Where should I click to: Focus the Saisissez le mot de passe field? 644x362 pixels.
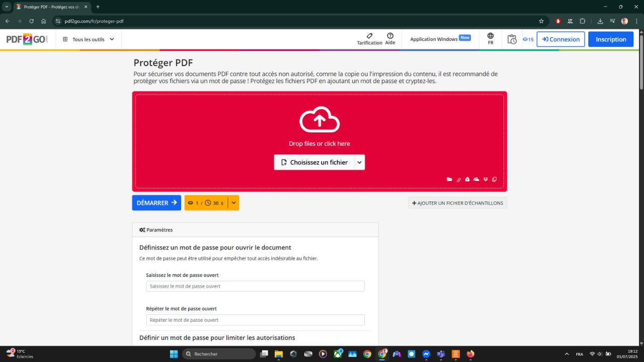[x=255, y=286]
